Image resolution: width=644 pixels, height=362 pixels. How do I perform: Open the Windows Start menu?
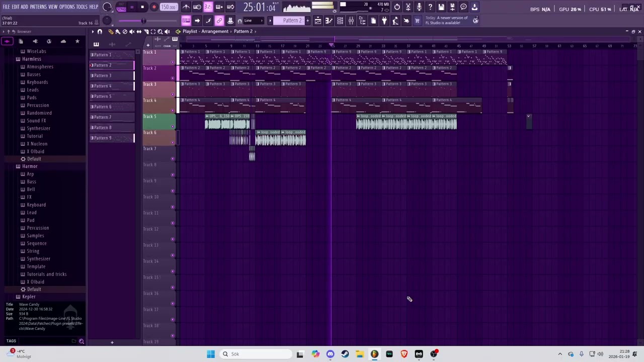(211, 354)
